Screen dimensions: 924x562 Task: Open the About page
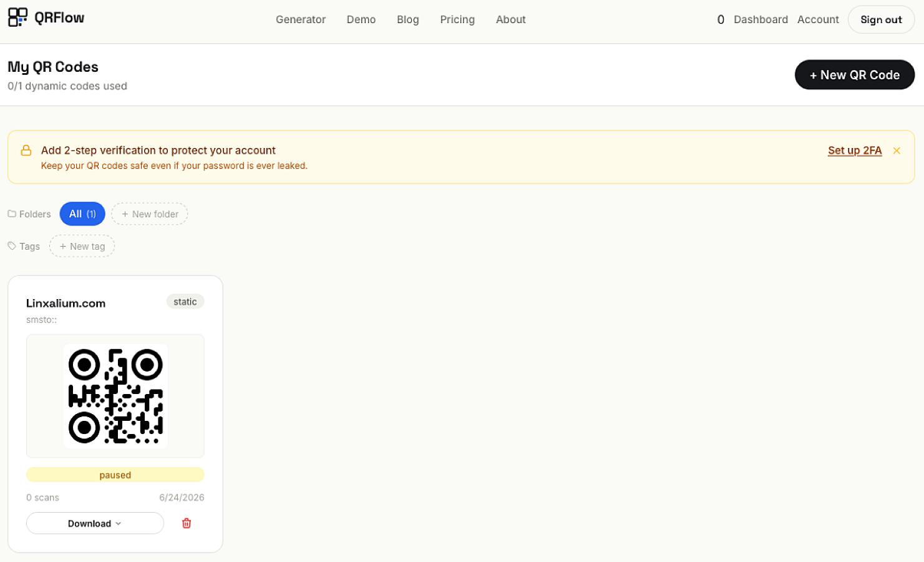pos(511,19)
